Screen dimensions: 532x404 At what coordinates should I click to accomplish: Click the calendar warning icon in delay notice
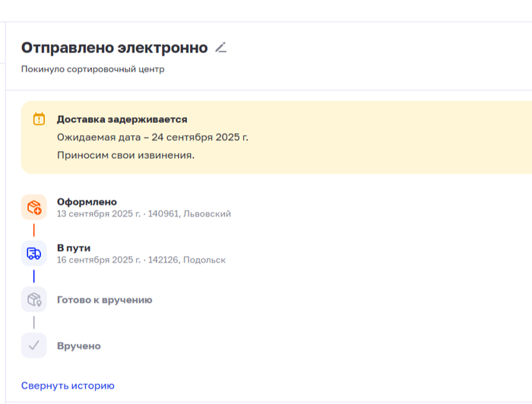coord(39,119)
